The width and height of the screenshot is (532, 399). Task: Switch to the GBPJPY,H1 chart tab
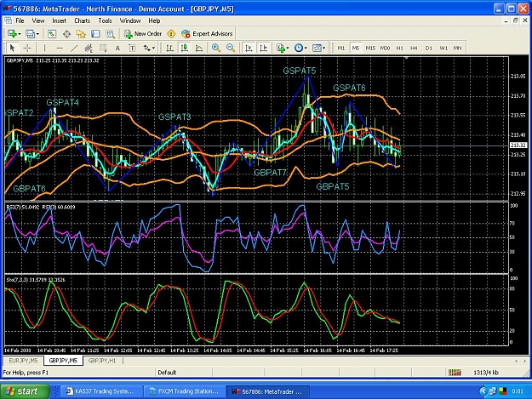[102, 361]
